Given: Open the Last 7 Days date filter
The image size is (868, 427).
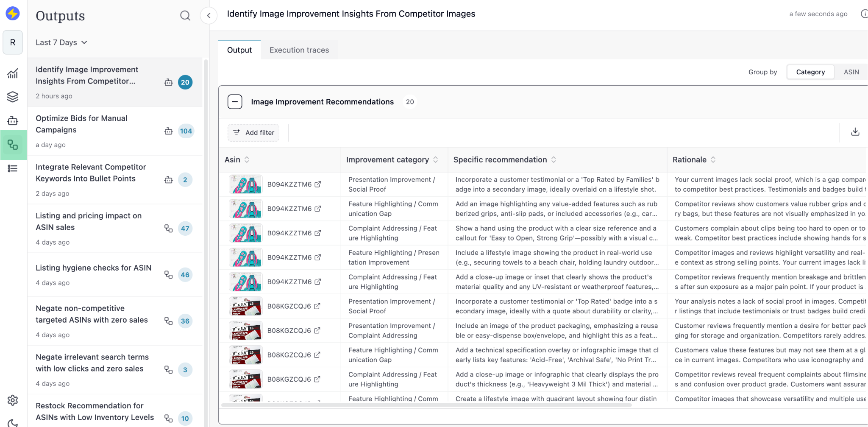Looking at the screenshot, I should (61, 42).
